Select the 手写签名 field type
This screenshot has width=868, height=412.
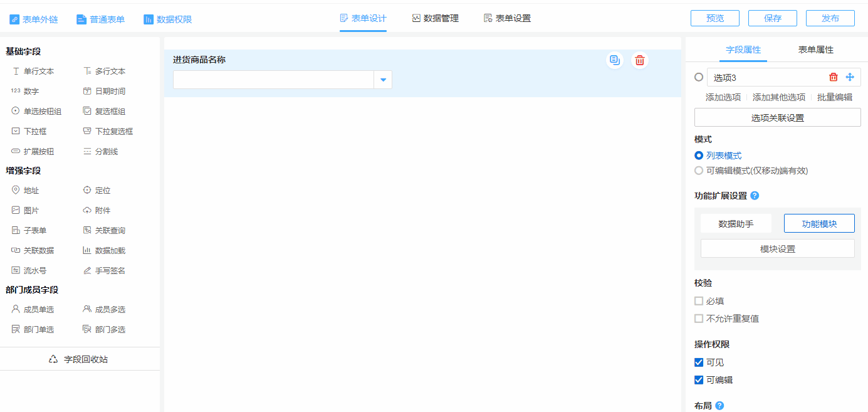[110, 271]
